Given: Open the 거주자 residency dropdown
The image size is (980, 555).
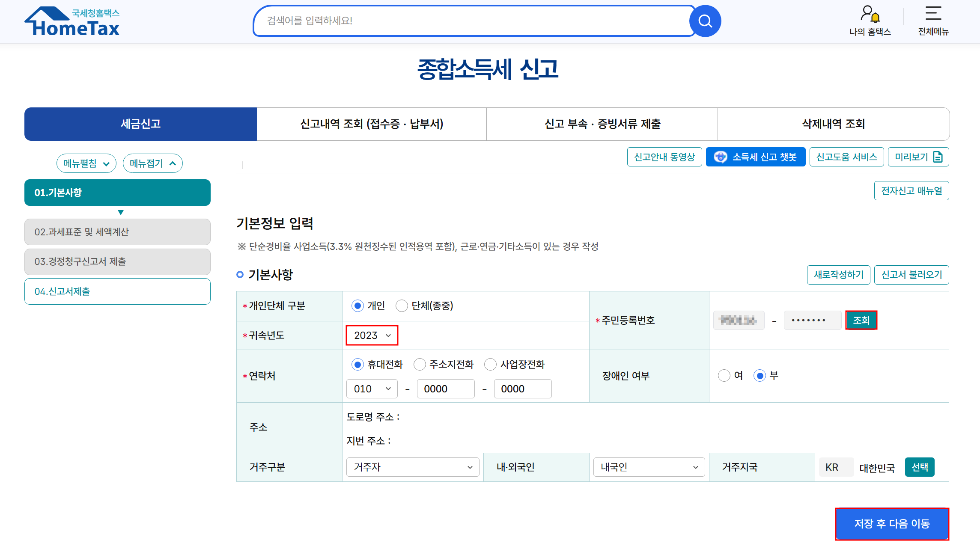Looking at the screenshot, I should pos(412,467).
